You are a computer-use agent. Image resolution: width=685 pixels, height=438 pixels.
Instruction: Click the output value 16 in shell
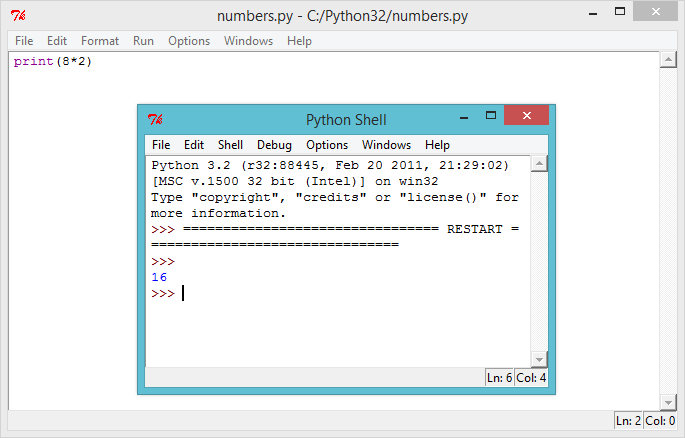(159, 277)
